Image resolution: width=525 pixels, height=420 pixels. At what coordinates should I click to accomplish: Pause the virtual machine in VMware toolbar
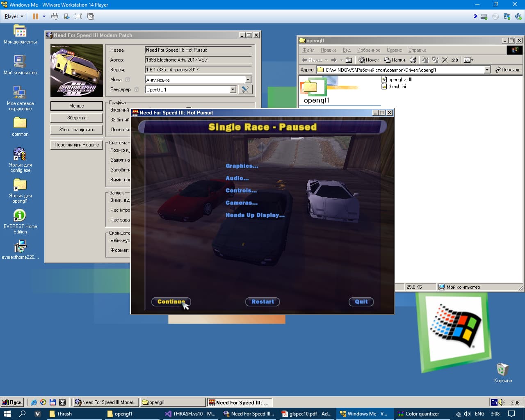(x=35, y=16)
